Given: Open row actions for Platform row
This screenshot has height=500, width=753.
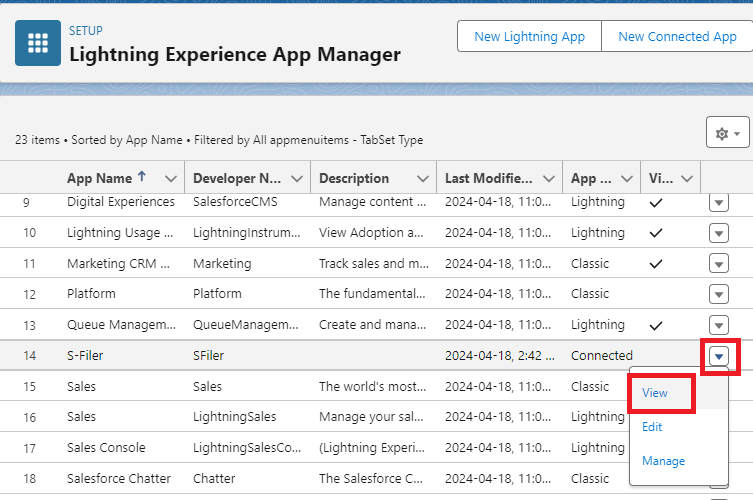Looking at the screenshot, I should [719, 294].
